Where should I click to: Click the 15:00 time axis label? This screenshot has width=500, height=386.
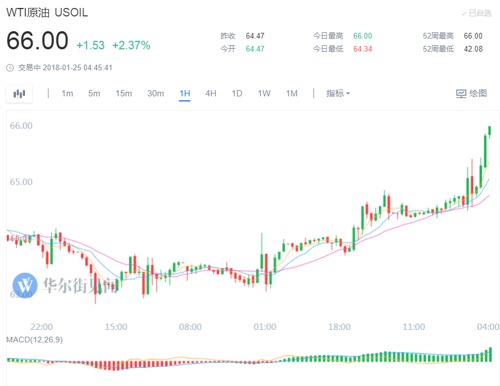click(x=116, y=327)
